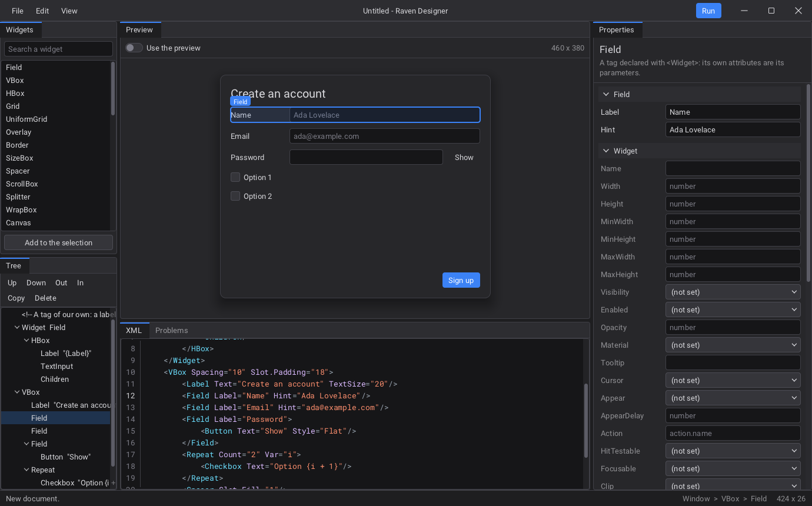Select the TextInput tree item
Viewport: 812px width, 506px height.
pos(56,366)
